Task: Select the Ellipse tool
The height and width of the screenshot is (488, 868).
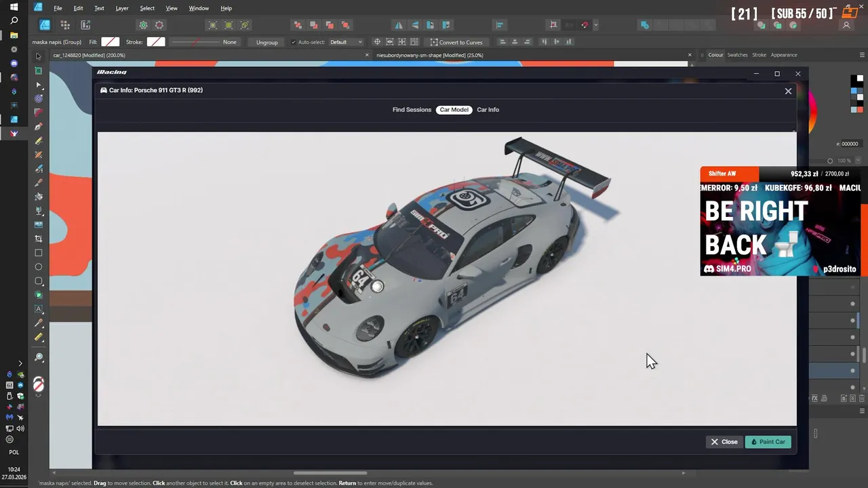Action: [x=39, y=267]
